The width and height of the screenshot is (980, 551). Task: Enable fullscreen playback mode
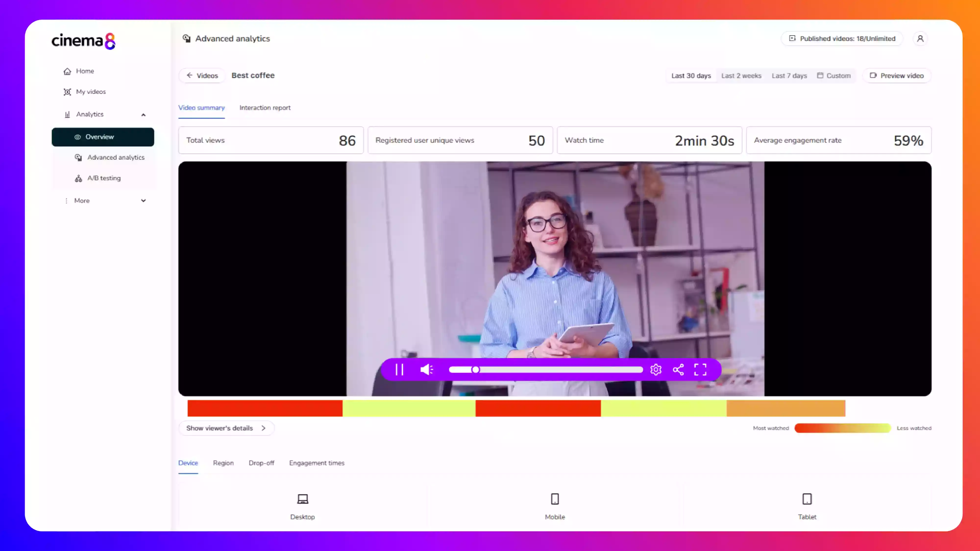tap(700, 369)
